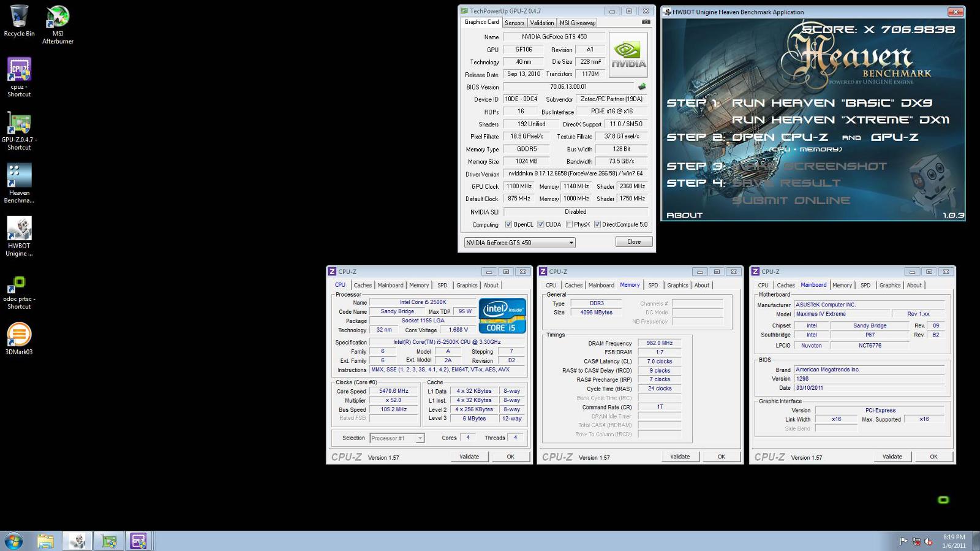Screen dimensions: 980x551
Task: Click the BIOS Date value 03/10/2011
Action: (870, 388)
